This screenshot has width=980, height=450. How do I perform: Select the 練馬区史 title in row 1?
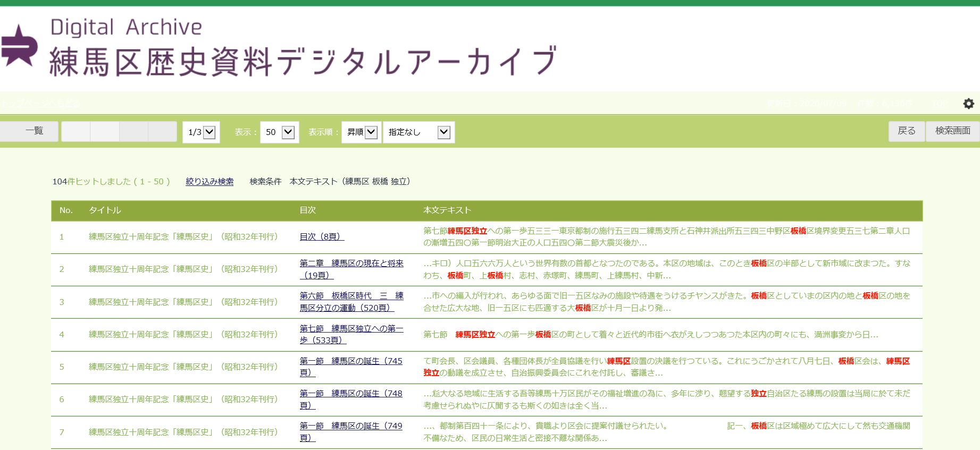click(183, 237)
